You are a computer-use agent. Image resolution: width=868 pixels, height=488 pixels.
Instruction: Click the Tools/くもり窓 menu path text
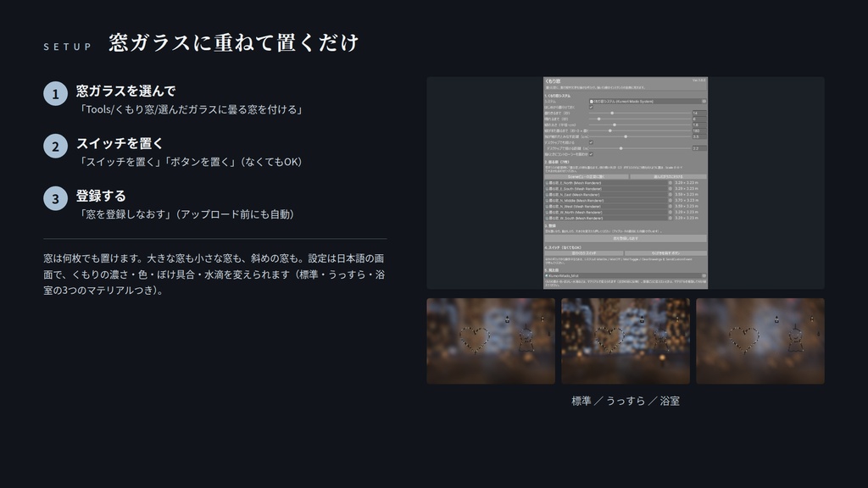191,109
